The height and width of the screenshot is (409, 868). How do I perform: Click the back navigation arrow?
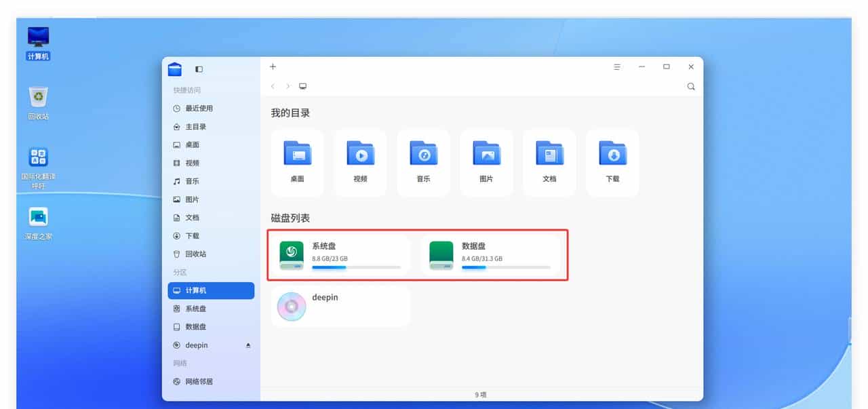tap(273, 86)
